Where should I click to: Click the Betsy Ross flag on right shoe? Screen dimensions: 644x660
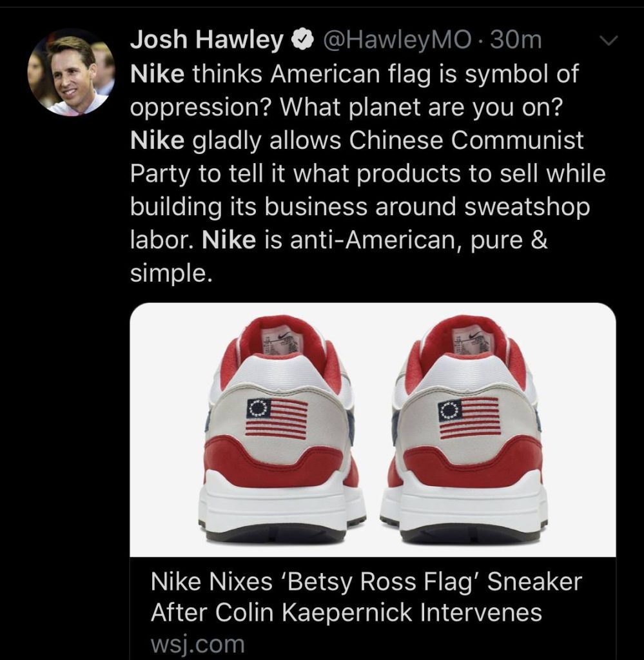click(469, 418)
